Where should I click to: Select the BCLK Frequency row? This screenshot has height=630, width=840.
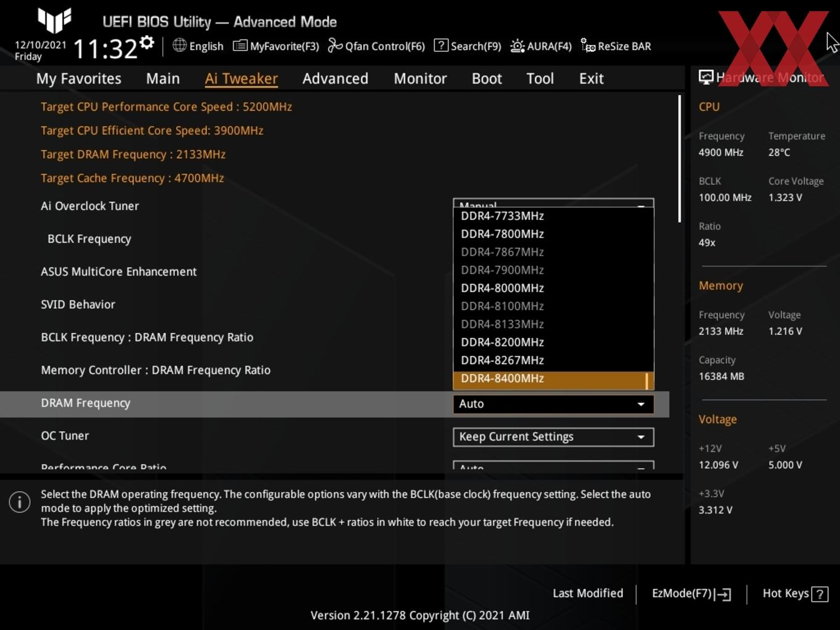(x=89, y=239)
